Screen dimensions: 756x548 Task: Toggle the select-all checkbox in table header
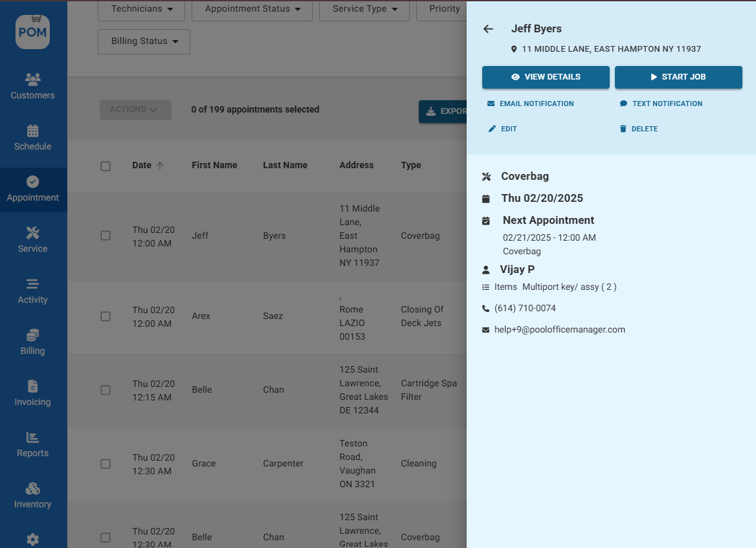click(x=106, y=166)
